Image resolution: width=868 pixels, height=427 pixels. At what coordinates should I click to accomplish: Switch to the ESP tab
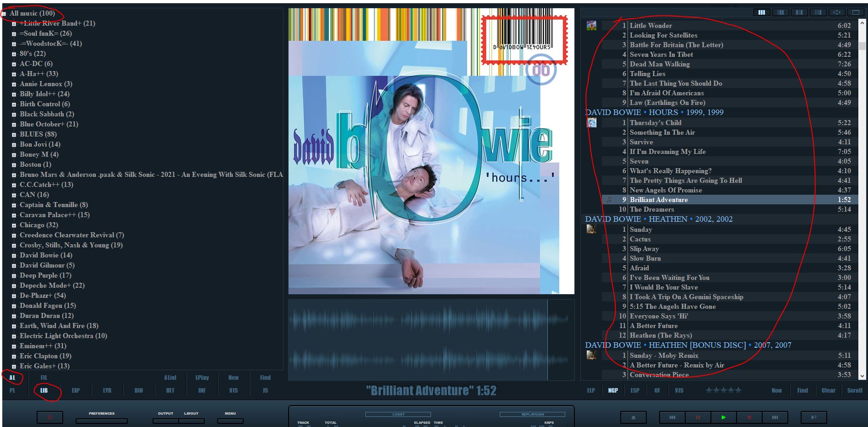635,390
